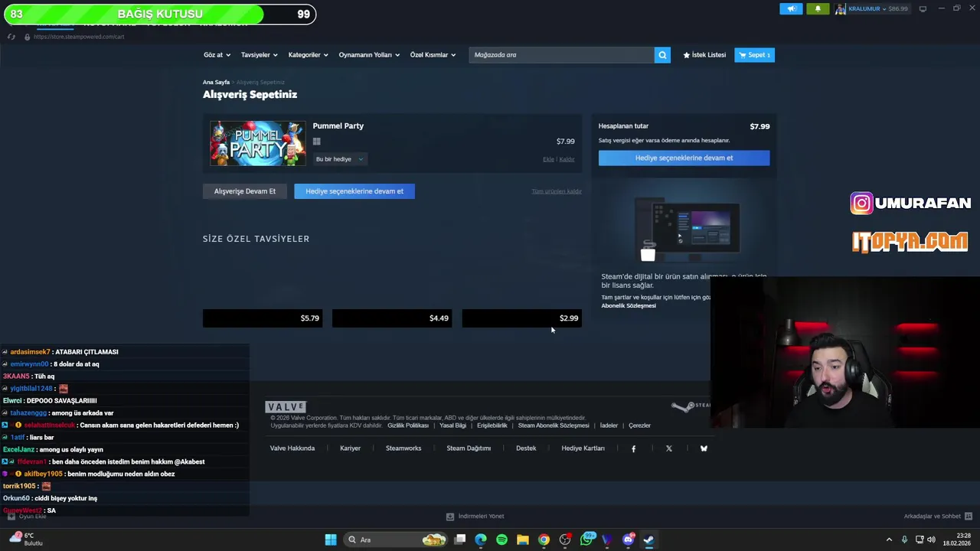Click the KRALUMUR profile avatar

pyautogui.click(x=841, y=8)
